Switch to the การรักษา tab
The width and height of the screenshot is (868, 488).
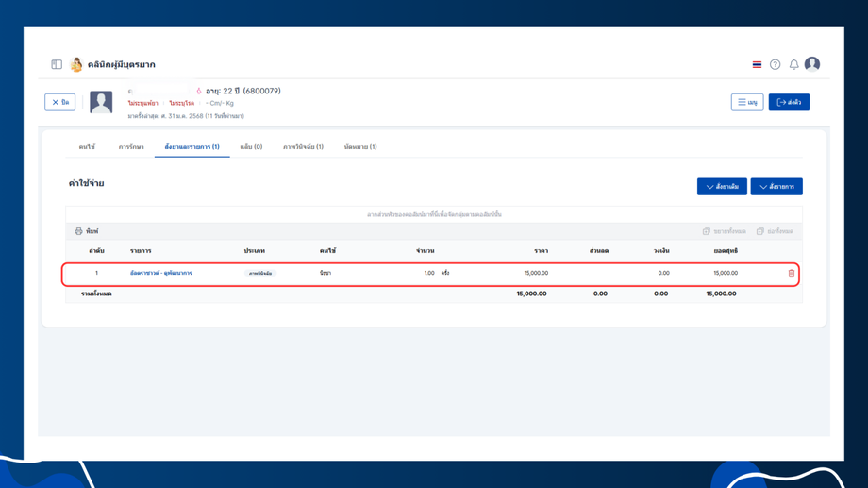tap(131, 147)
